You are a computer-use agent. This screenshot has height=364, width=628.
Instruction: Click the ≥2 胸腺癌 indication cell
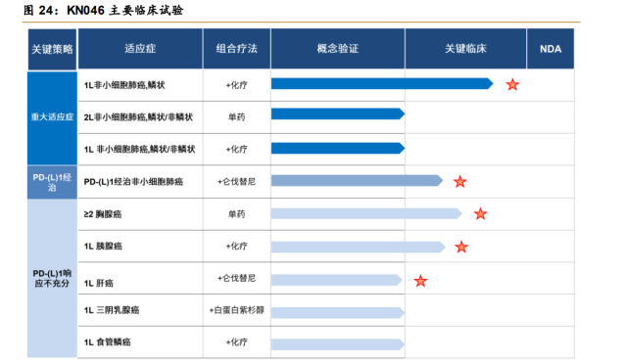[x=140, y=214]
